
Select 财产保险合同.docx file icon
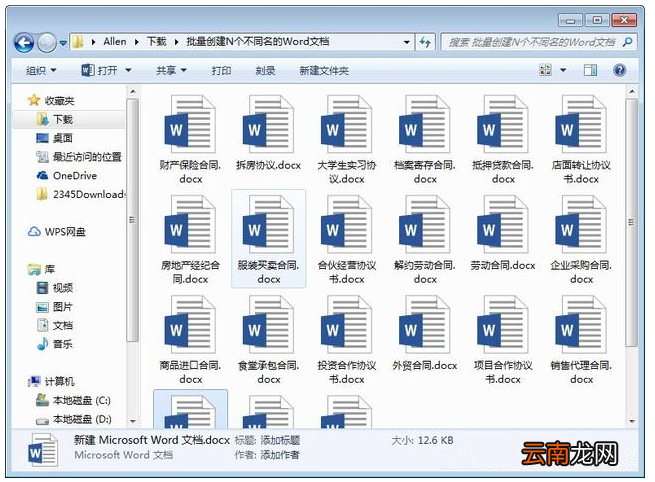tap(190, 124)
